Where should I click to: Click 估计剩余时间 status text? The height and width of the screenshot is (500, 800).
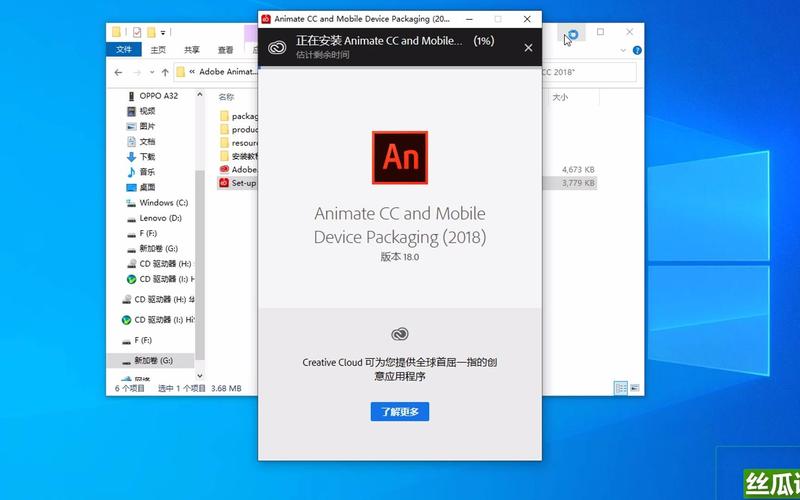[x=322, y=54]
